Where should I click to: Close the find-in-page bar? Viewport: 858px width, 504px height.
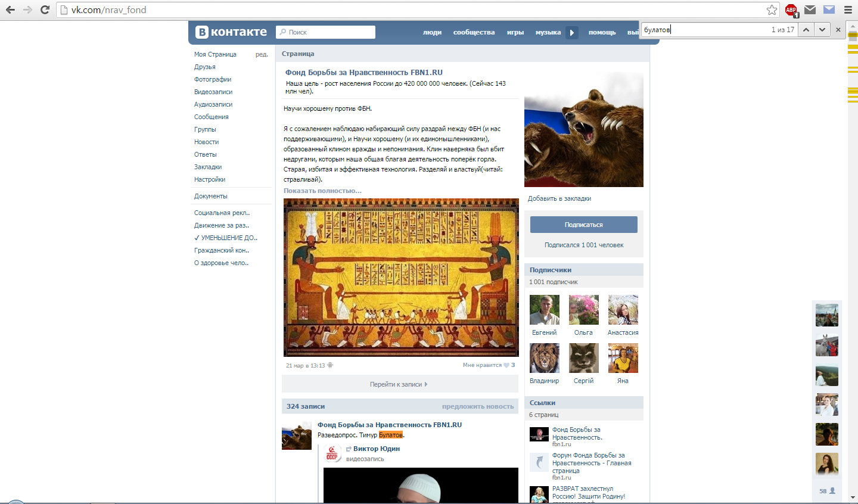point(838,30)
